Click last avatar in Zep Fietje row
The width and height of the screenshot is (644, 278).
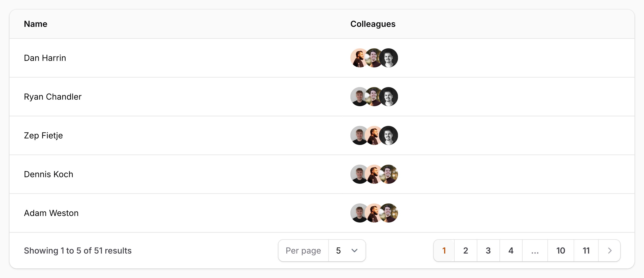point(389,135)
